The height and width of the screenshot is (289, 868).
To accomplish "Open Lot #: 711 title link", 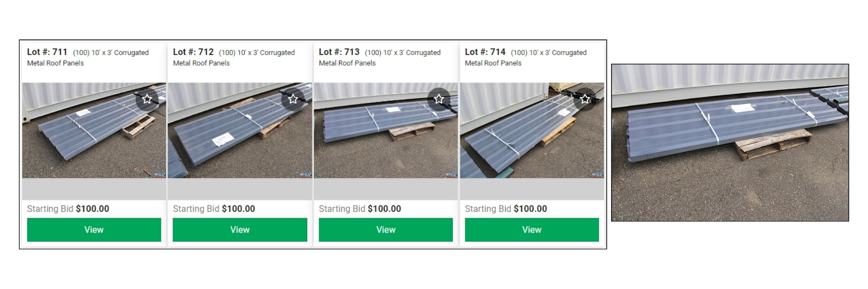I will pos(47,52).
